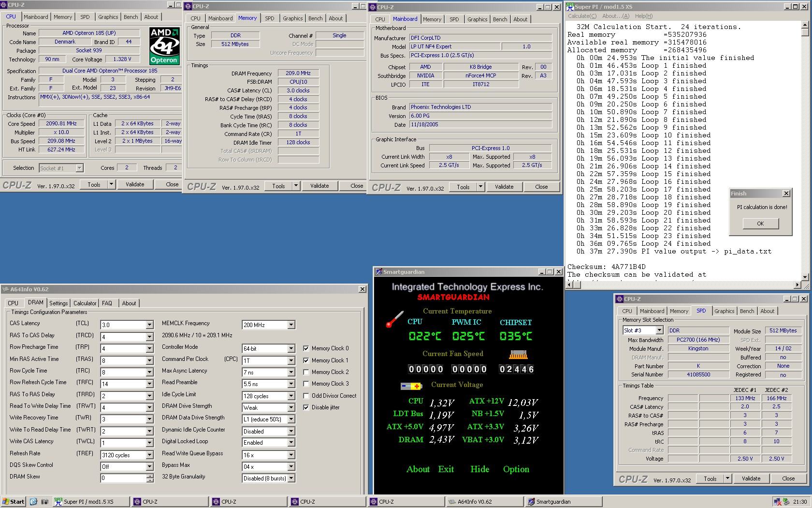Click the DRAM Skew spinner arrows

(150, 478)
